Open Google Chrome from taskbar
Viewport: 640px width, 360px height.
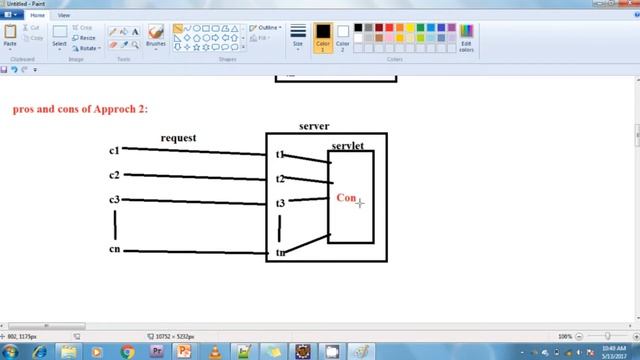[x=127, y=352]
